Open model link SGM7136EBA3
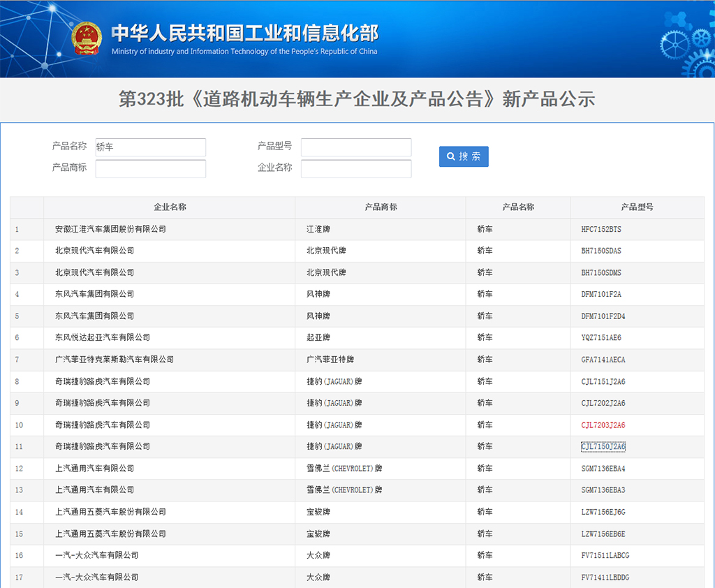This screenshot has height=588, width=715. tap(603, 490)
